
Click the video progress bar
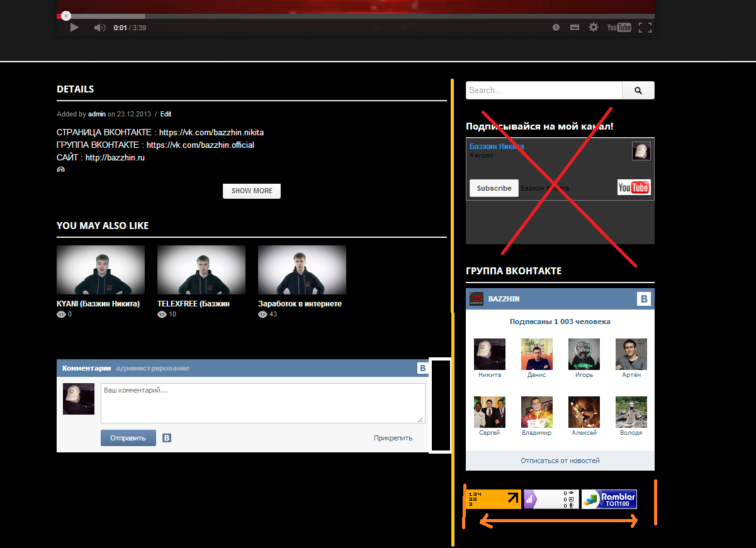356,16
